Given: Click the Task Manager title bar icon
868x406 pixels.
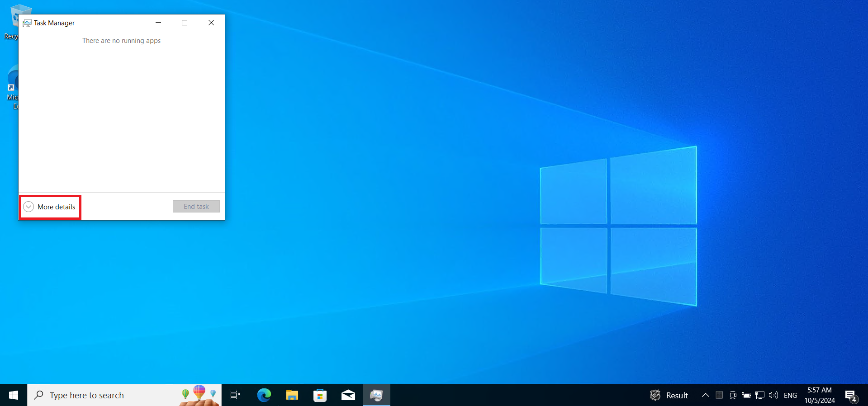Looking at the screenshot, I should click(27, 23).
